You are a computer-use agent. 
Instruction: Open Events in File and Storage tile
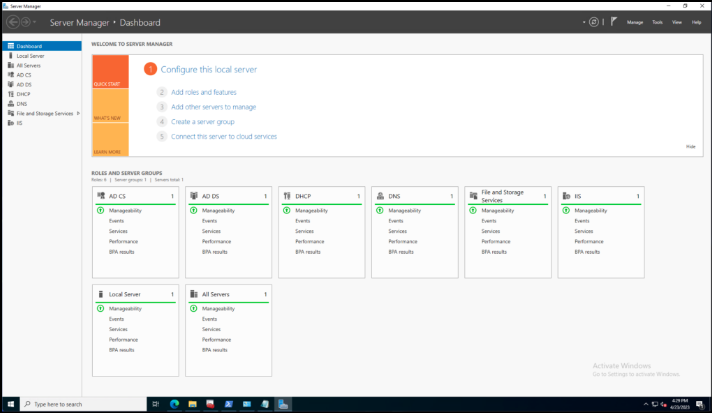click(489, 221)
